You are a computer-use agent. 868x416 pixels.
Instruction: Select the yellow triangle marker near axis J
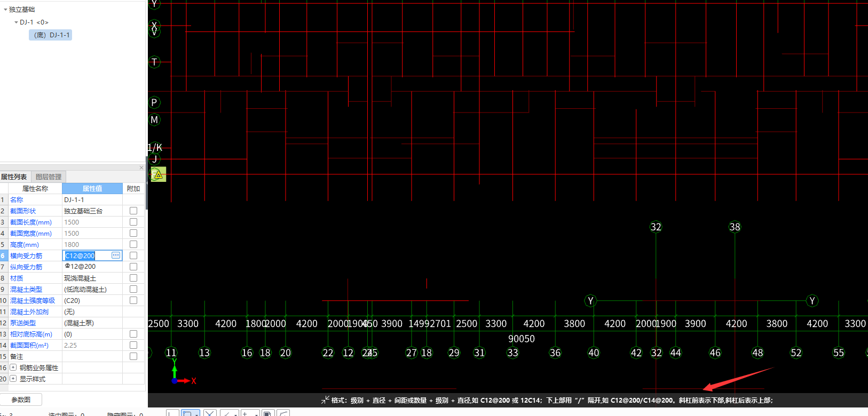158,174
